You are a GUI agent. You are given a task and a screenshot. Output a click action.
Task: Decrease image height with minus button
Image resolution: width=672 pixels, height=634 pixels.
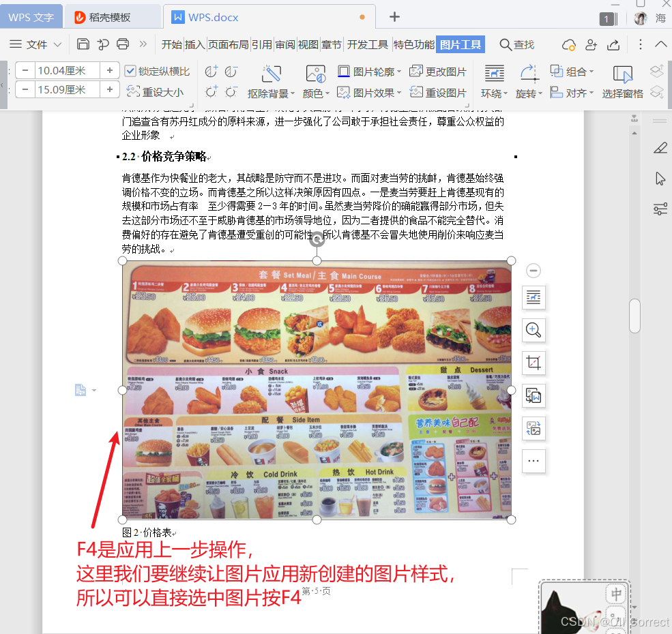pyautogui.click(x=25, y=70)
